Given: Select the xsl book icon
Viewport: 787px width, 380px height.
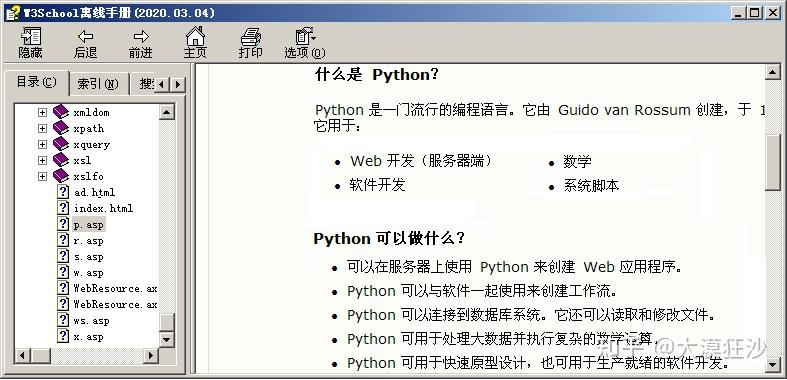Looking at the screenshot, I should [x=61, y=160].
